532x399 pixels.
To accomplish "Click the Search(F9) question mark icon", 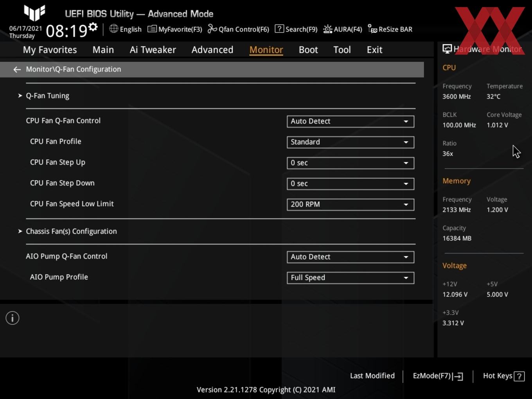I will (x=279, y=29).
